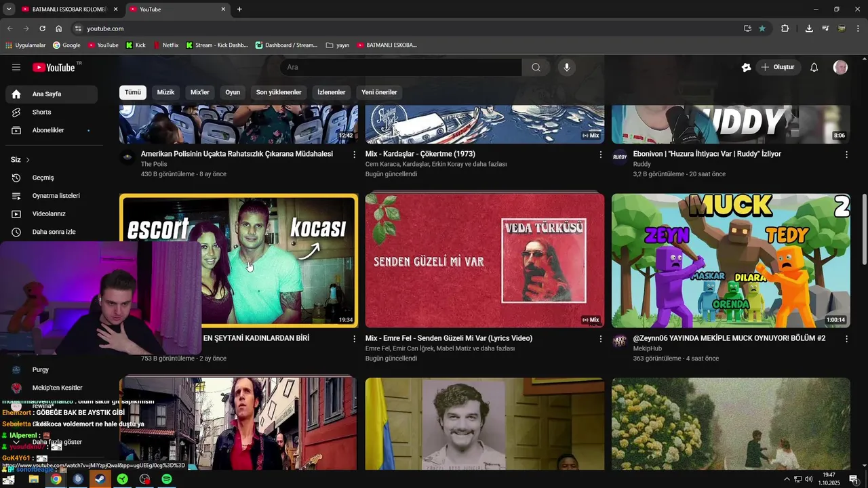Open YouTube notifications bell
The image size is (868, 488).
point(814,67)
